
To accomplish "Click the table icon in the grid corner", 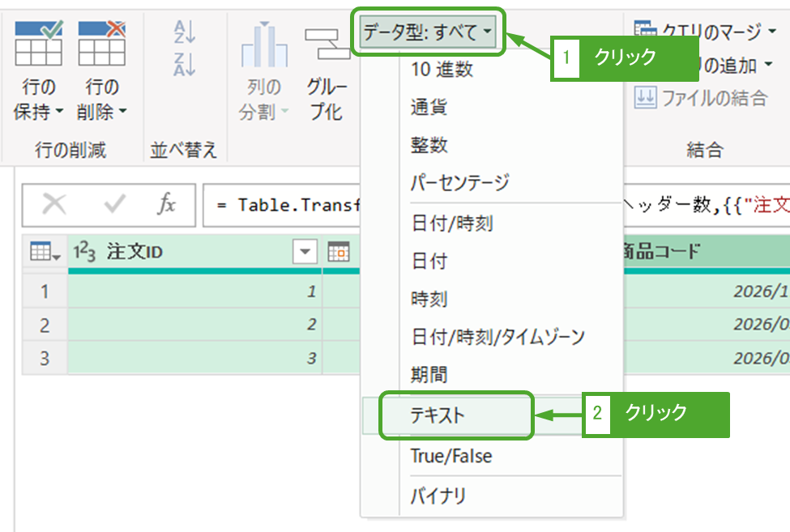I will tap(45, 253).
